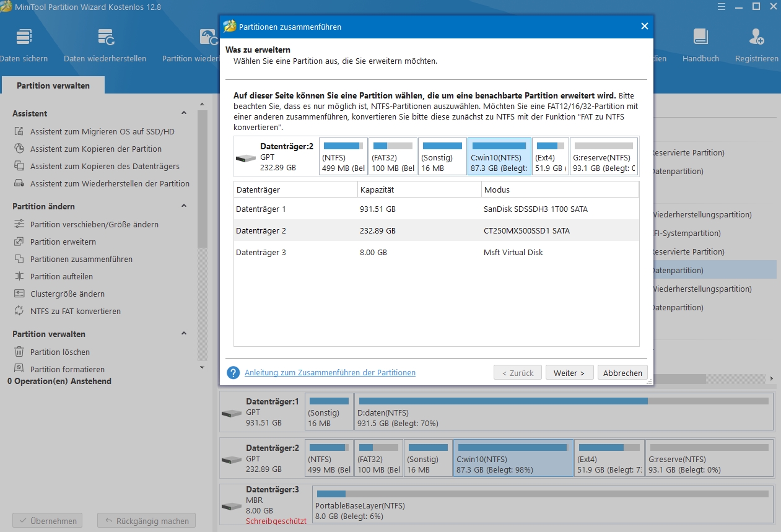Select Ext4 partition in main disk map
This screenshot has height=532, width=781.
(609, 458)
